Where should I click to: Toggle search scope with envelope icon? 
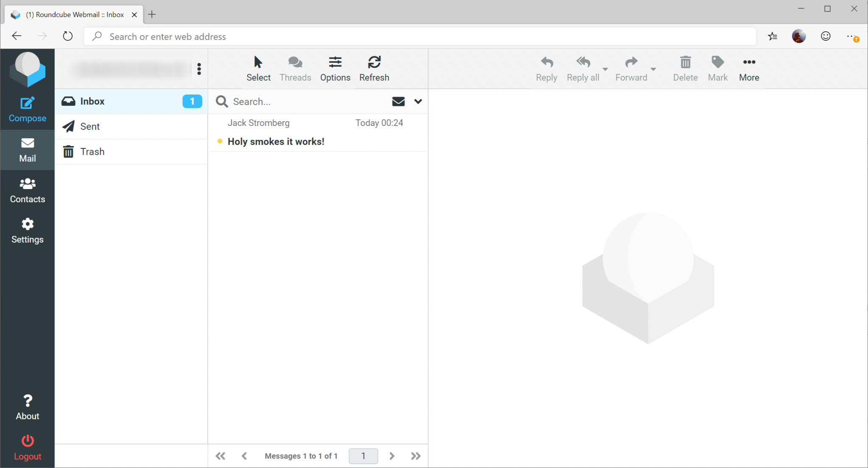[x=398, y=101]
